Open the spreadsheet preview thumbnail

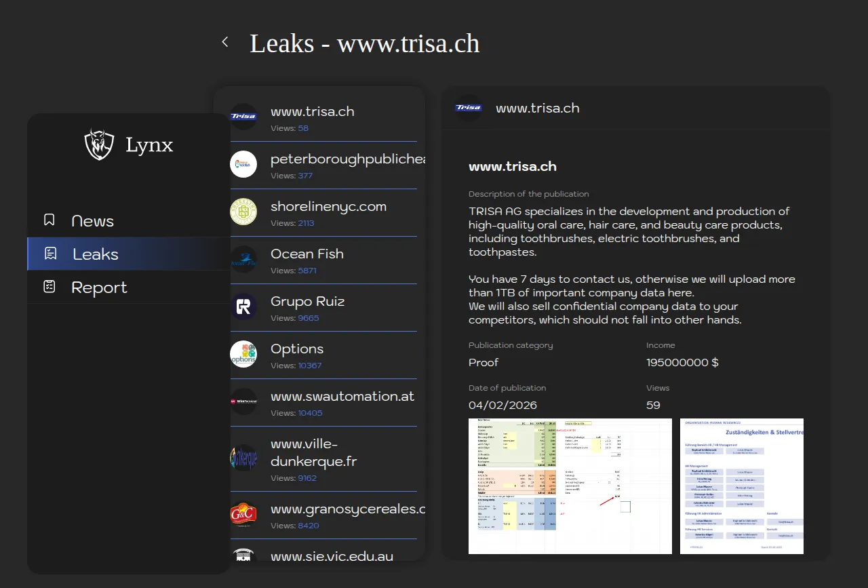[570, 486]
